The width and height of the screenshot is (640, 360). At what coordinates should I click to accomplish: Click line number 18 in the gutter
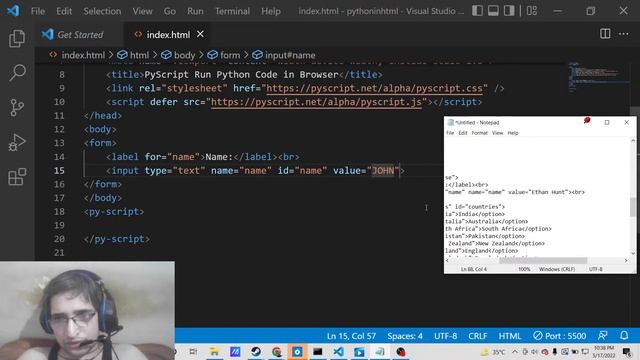coord(59,211)
